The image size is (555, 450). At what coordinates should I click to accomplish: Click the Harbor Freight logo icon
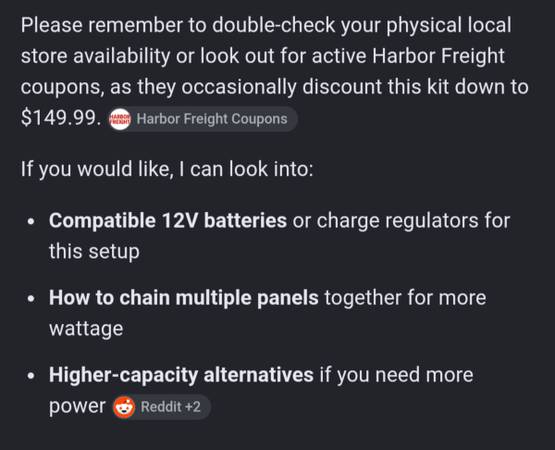120,119
